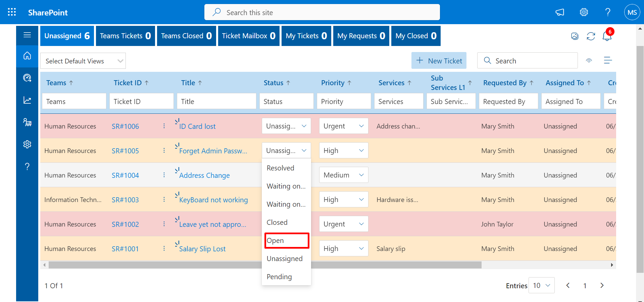This screenshot has width=644, height=302.
Task: Open the Medium priority dropdown for SR#1004
Action: tap(344, 175)
